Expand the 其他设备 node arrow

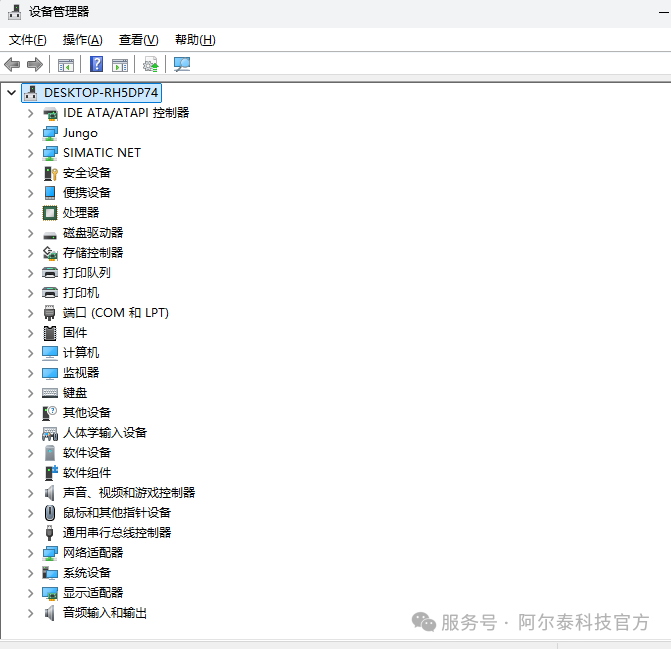coord(30,413)
